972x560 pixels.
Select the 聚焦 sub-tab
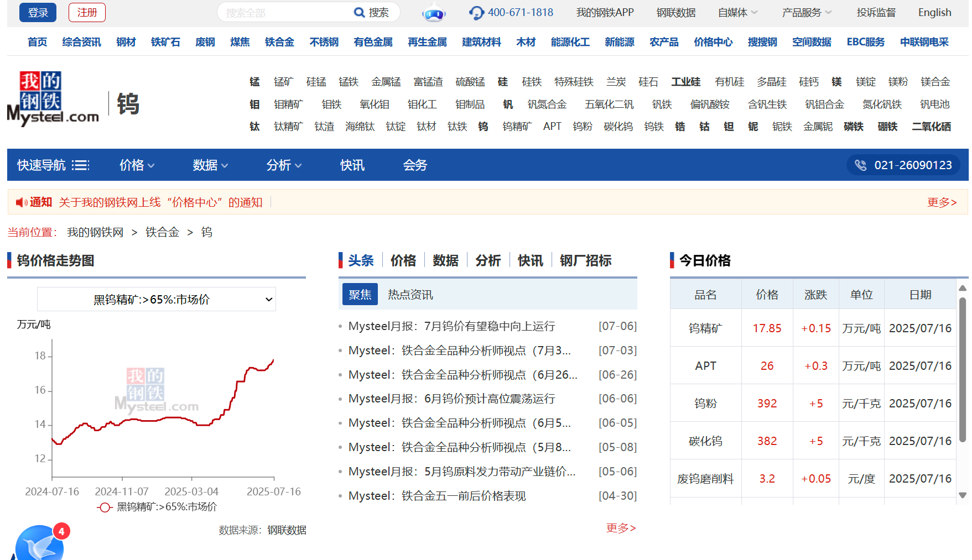360,294
